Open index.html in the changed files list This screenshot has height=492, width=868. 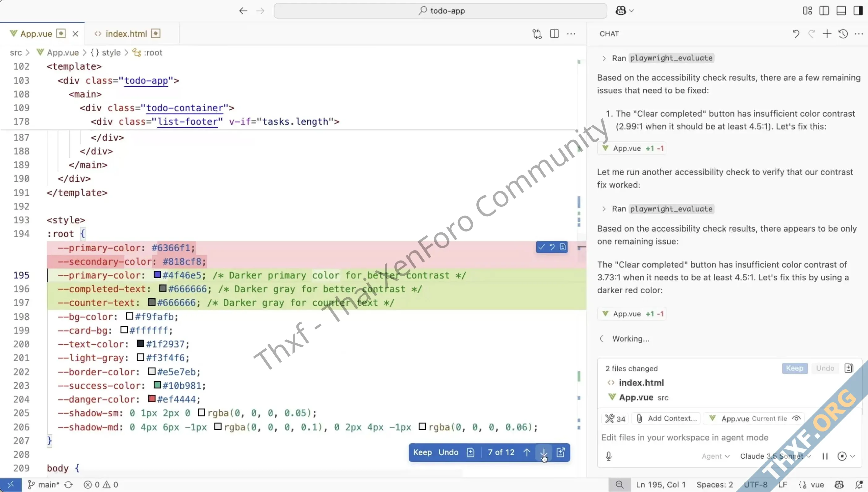[641, 383]
